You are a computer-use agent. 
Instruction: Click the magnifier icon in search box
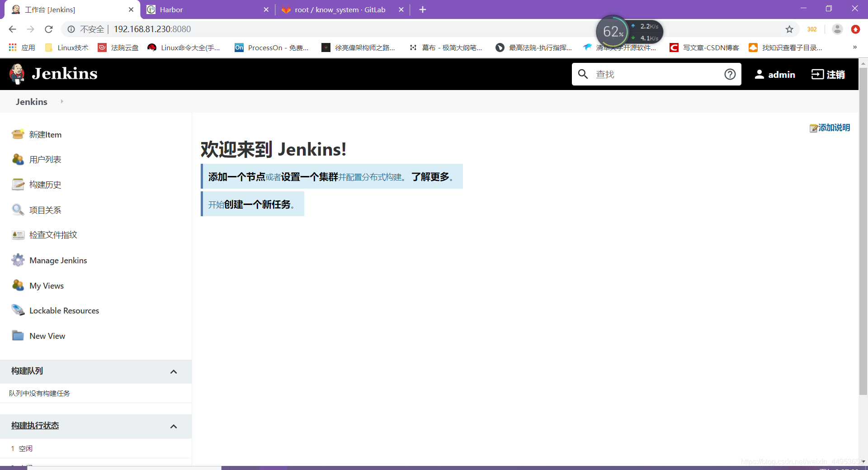pyautogui.click(x=583, y=74)
